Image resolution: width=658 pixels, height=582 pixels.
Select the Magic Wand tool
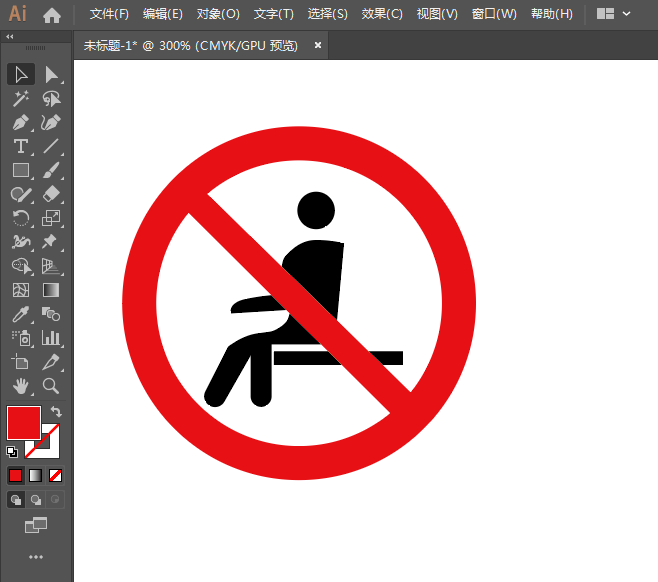pos(20,98)
